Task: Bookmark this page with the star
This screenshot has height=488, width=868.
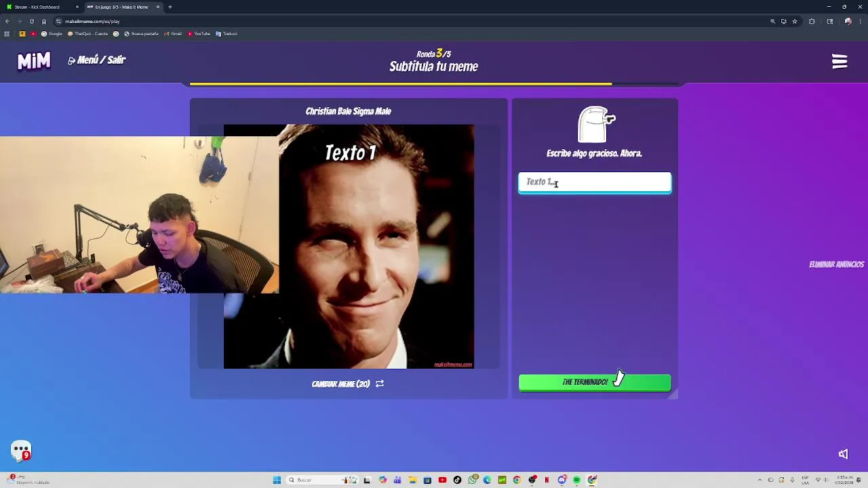Action: coord(795,21)
